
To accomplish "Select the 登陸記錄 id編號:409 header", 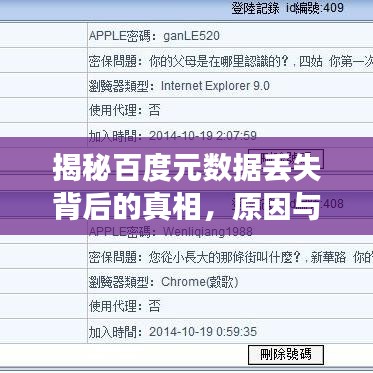I will (288, 8).
